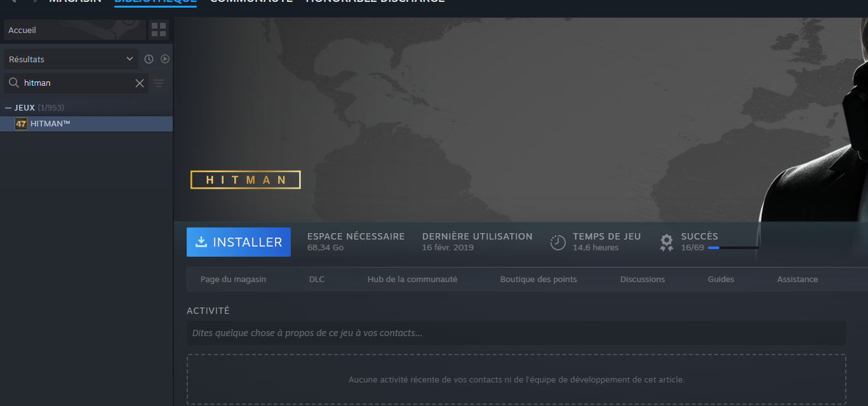868x406 pixels.
Task: Open Page du magasin link
Action: 233,279
